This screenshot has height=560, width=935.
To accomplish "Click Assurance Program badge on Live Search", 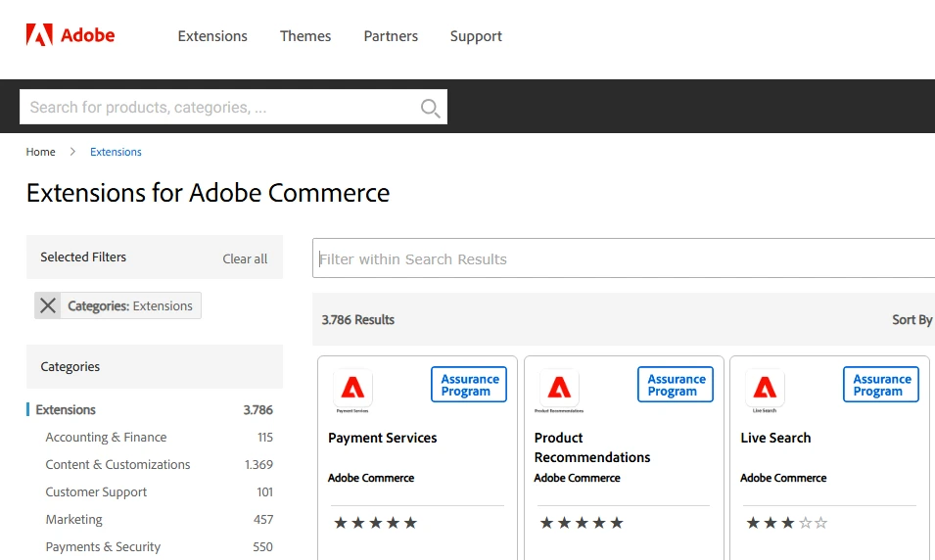I will [881, 385].
